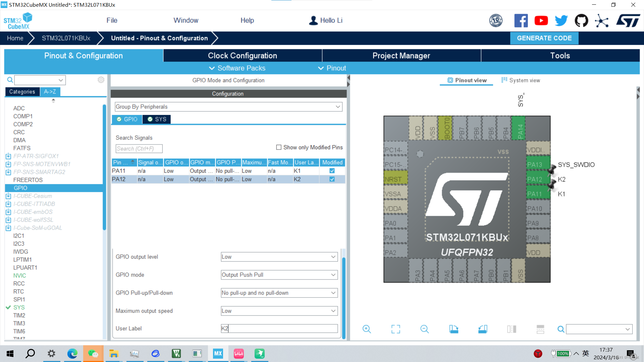This screenshot has width=644, height=362.
Task: Click the green PA14 pin on chip
Action: click(519, 128)
